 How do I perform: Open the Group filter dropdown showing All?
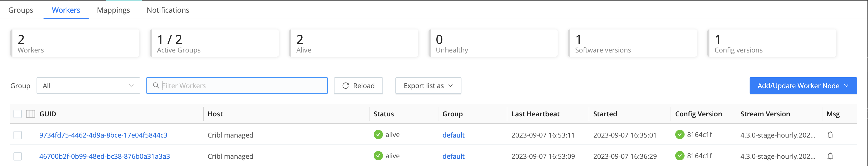88,86
